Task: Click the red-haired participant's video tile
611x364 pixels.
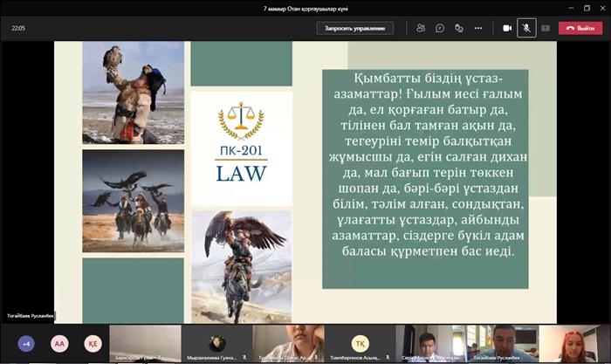Action: [x=573, y=343]
